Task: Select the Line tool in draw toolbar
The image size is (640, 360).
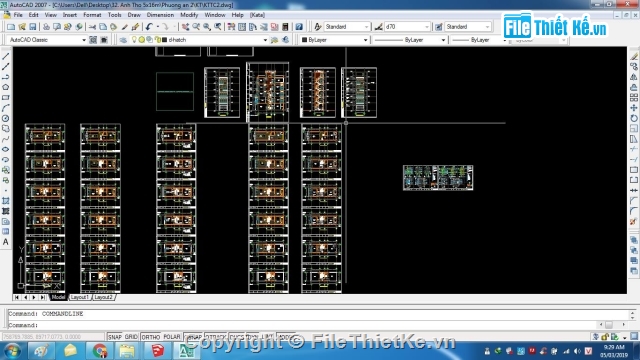Action: pyautogui.click(x=6, y=56)
